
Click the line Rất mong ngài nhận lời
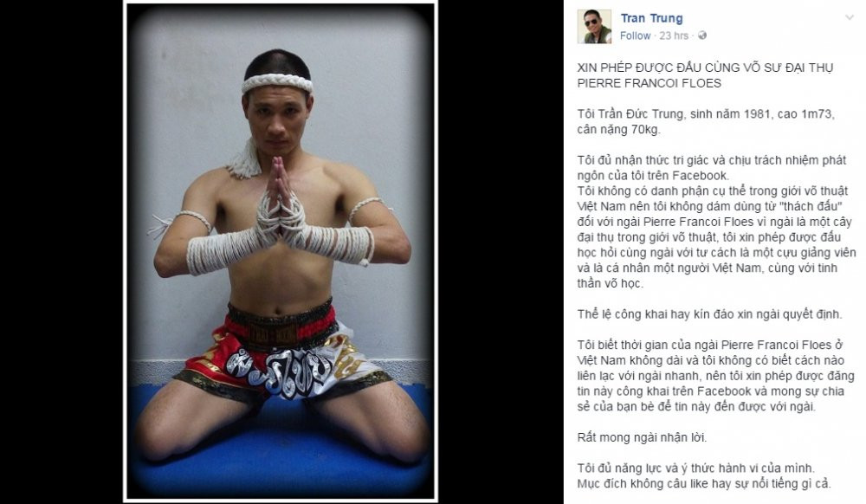click(x=642, y=438)
